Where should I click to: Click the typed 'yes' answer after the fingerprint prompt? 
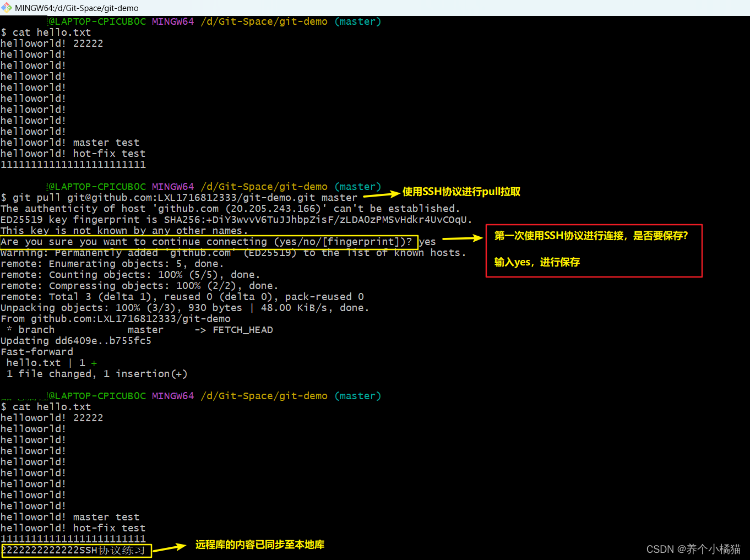427,242
